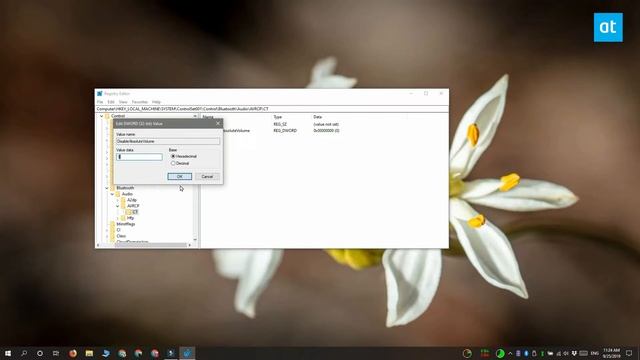Collapse the Bluetooth key
The height and width of the screenshot is (360, 640).
click(x=107, y=188)
